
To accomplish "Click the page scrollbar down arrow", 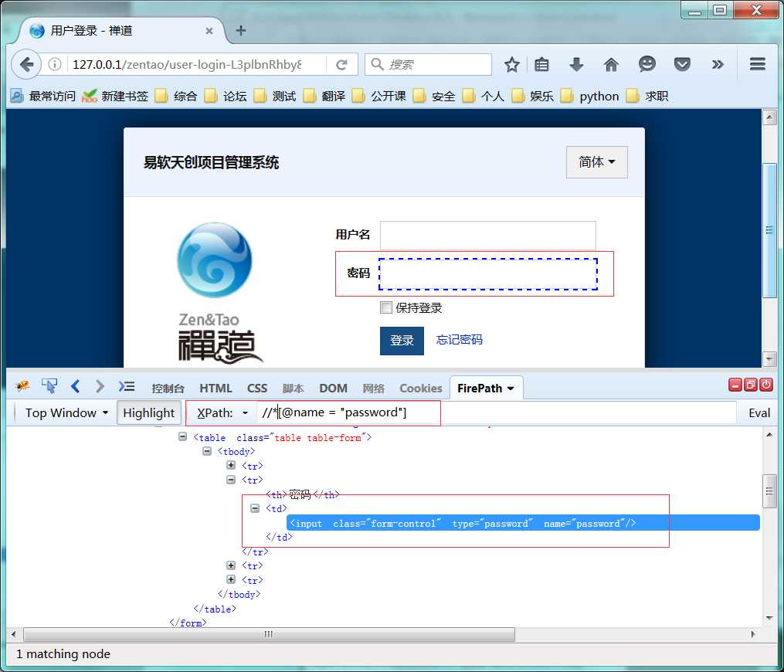I will [x=769, y=358].
